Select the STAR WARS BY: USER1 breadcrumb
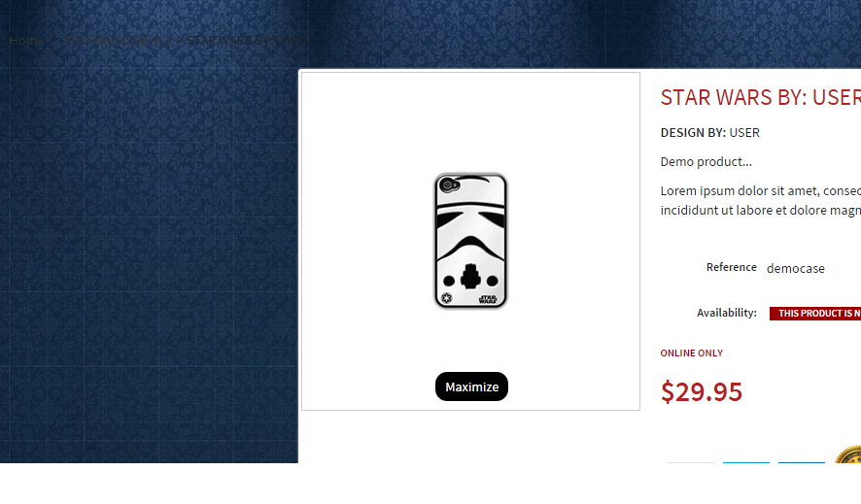 pos(249,41)
